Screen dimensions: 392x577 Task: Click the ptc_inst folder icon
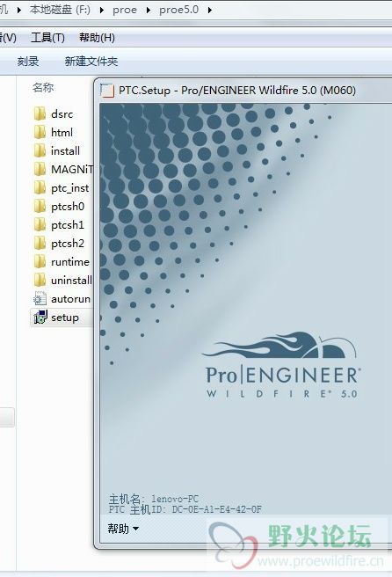pyautogui.click(x=40, y=187)
